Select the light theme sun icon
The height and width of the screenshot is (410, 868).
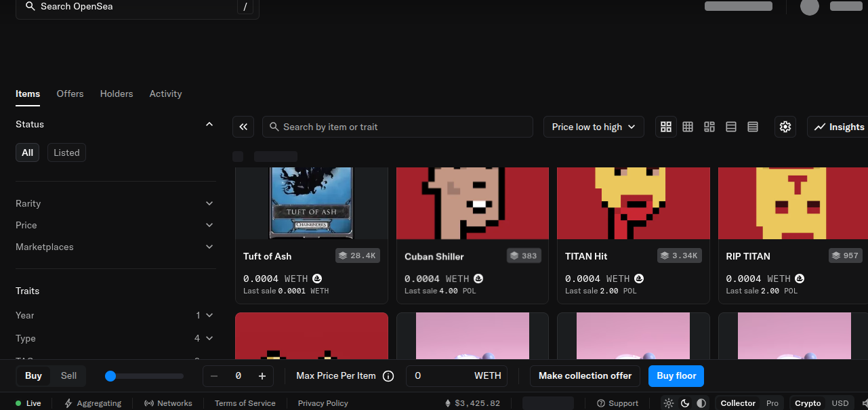point(669,403)
